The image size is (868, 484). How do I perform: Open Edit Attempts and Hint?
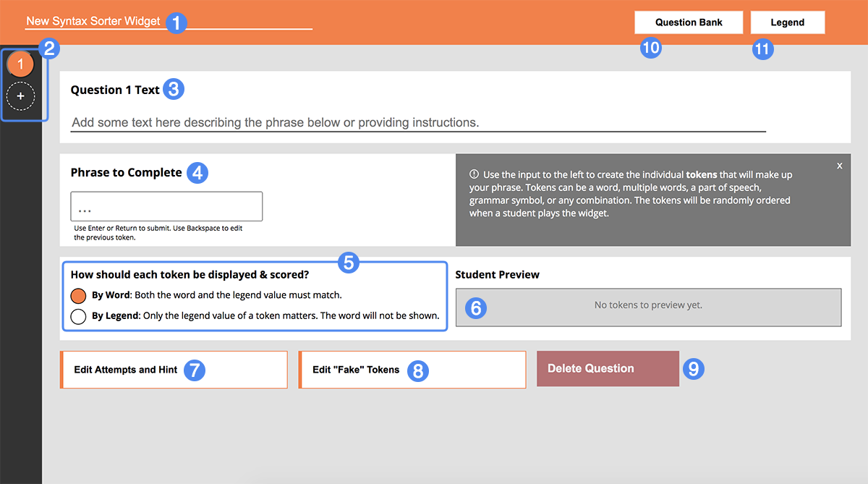[x=174, y=368]
